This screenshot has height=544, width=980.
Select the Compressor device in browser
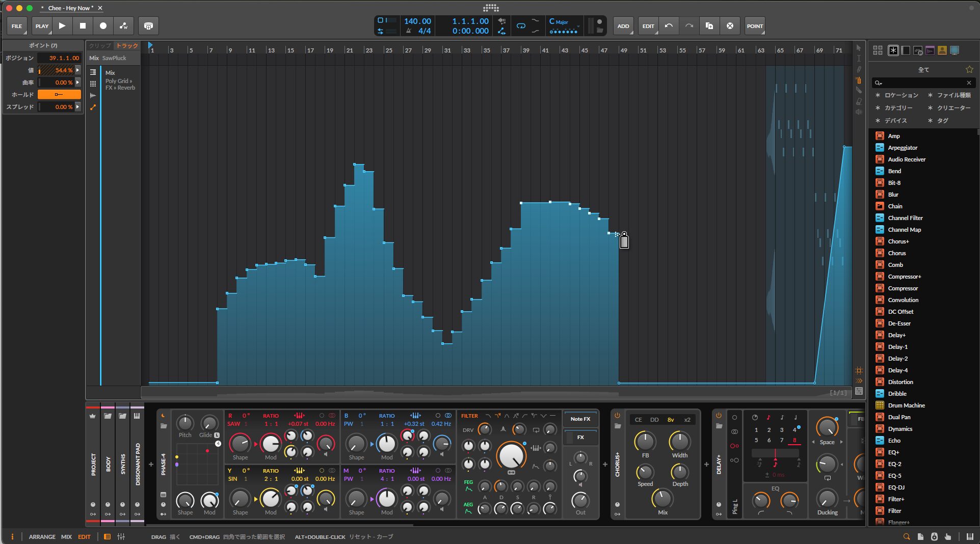click(903, 288)
